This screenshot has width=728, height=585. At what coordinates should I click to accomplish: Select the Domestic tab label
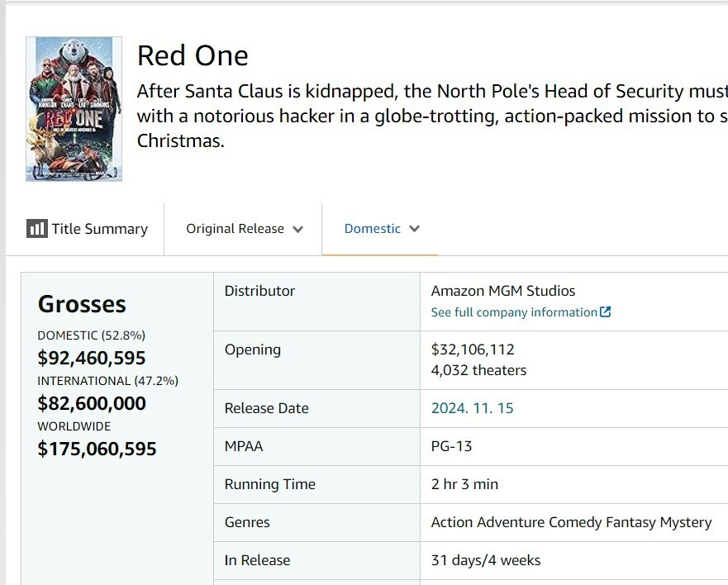pos(372,229)
